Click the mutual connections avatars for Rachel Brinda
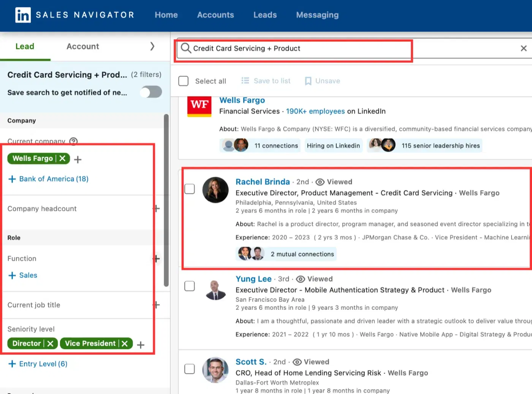 [251, 253]
